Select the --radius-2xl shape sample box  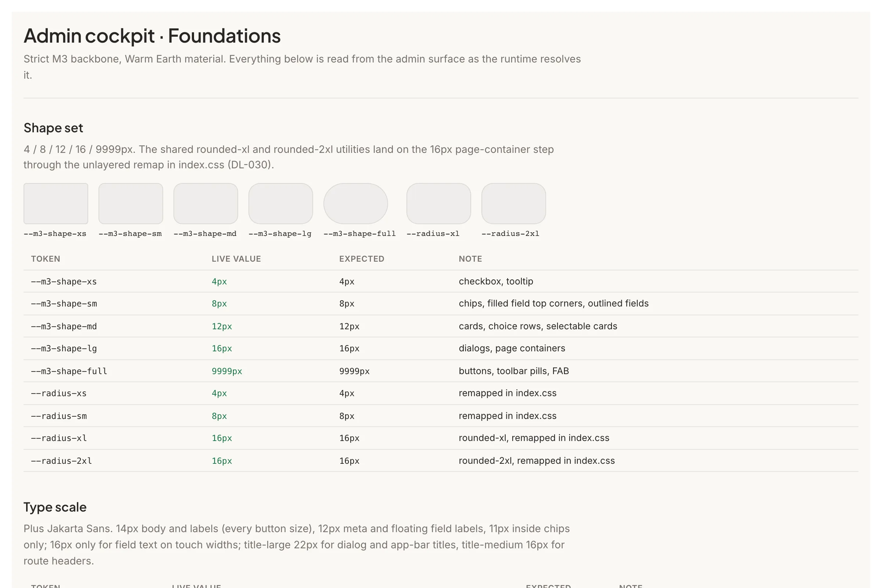[514, 204]
